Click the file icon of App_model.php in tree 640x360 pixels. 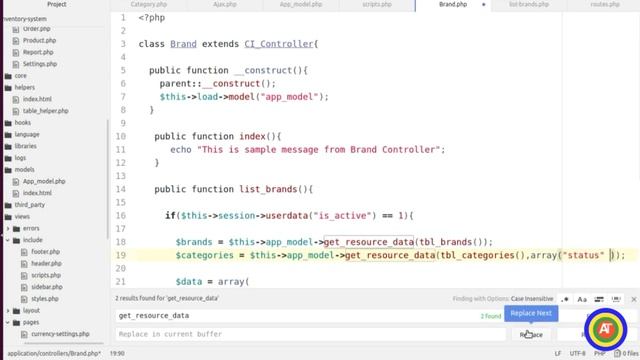16,182
